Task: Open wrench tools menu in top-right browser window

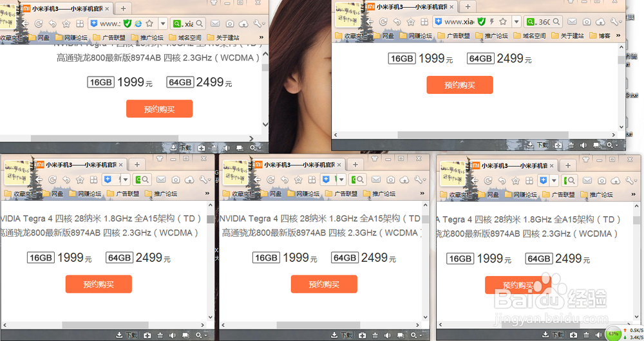Action: pyautogui.click(x=616, y=22)
